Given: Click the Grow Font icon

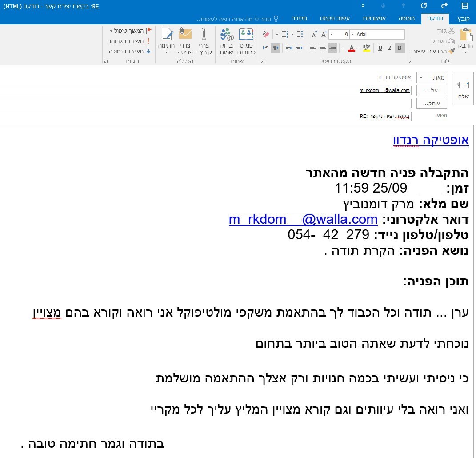Looking at the screenshot, I should pos(324,34).
